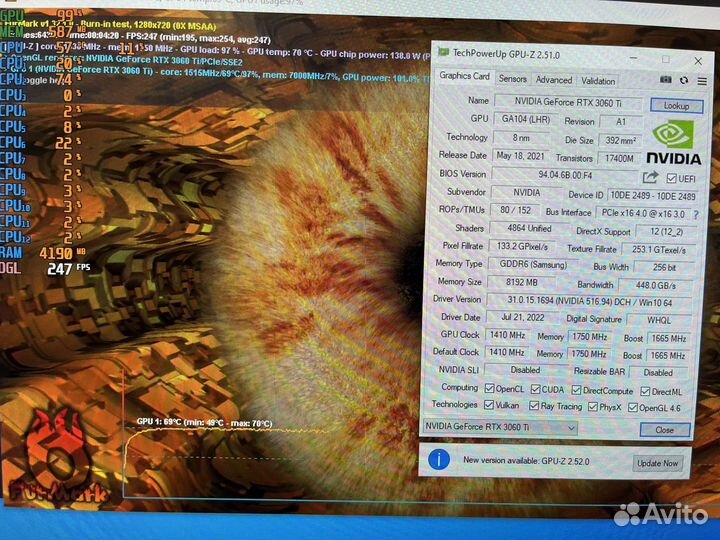Click the Update Now button
This screenshot has width=720, height=540.
tap(657, 463)
